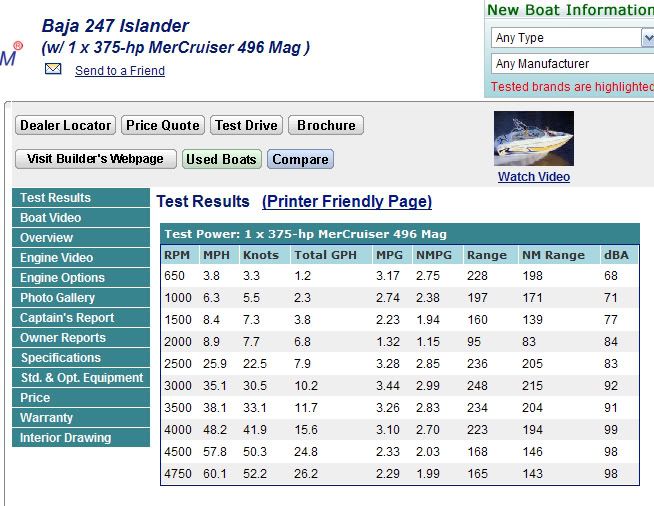Click the 248 Range cell
The image size is (654, 506).
point(477,386)
